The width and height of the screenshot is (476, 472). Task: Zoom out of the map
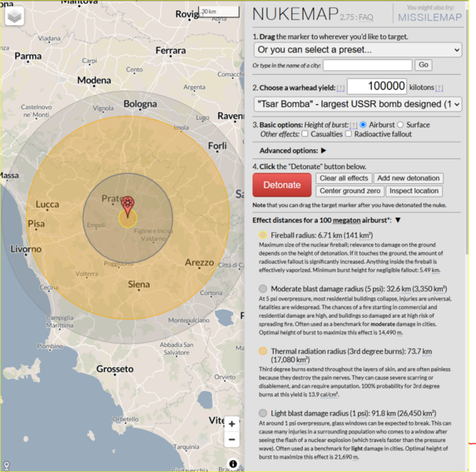[x=231, y=441]
